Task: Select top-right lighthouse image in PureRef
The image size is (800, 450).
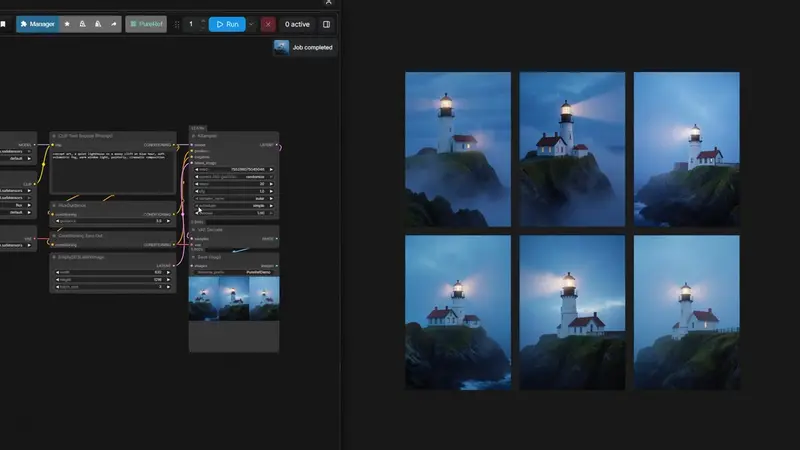Action: pyautogui.click(x=686, y=149)
